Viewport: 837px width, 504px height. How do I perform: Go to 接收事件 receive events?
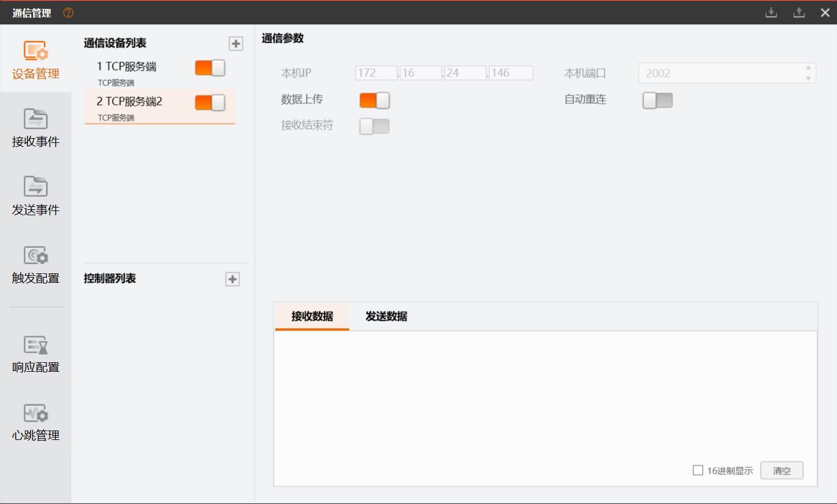tap(36, 127)
